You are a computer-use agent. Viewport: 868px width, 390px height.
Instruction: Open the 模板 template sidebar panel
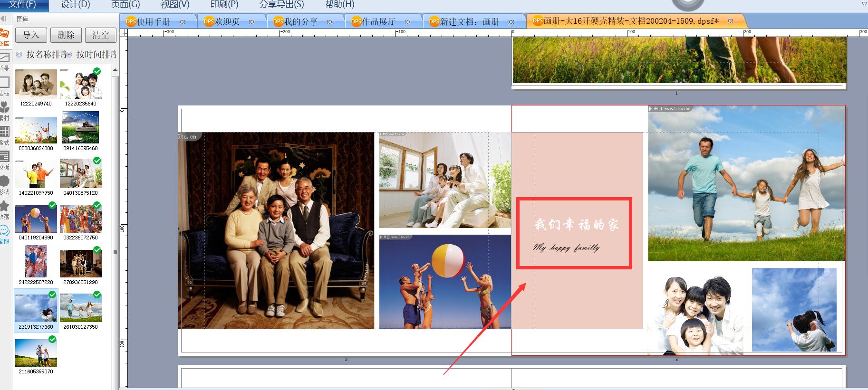[4, 161]
